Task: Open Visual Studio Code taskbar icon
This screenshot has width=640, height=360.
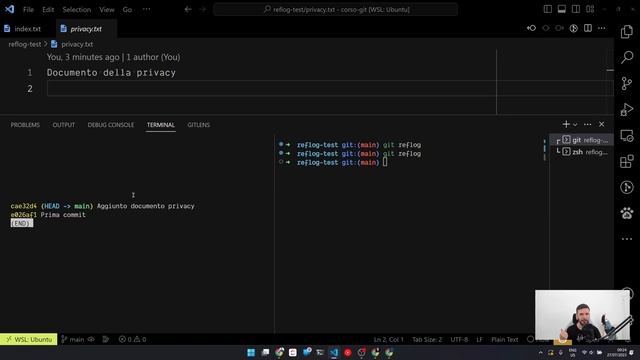Action: (x=334, y=352)
